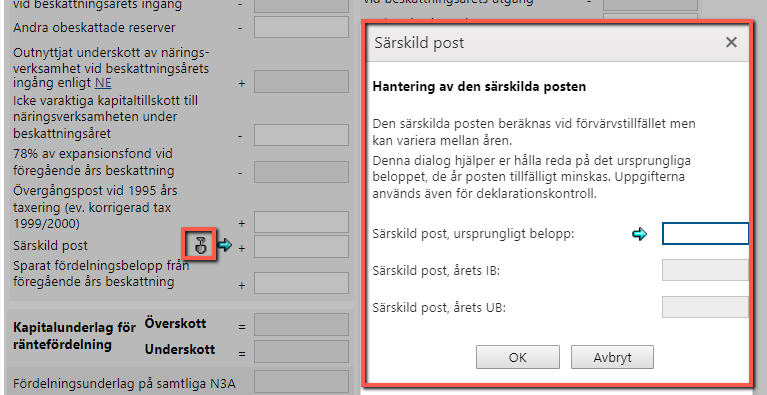Click the Fördelningsunderlag på samtliga N3A field
Image resolution: width=767 pixels, height=395 pixels.
[301, 382]
